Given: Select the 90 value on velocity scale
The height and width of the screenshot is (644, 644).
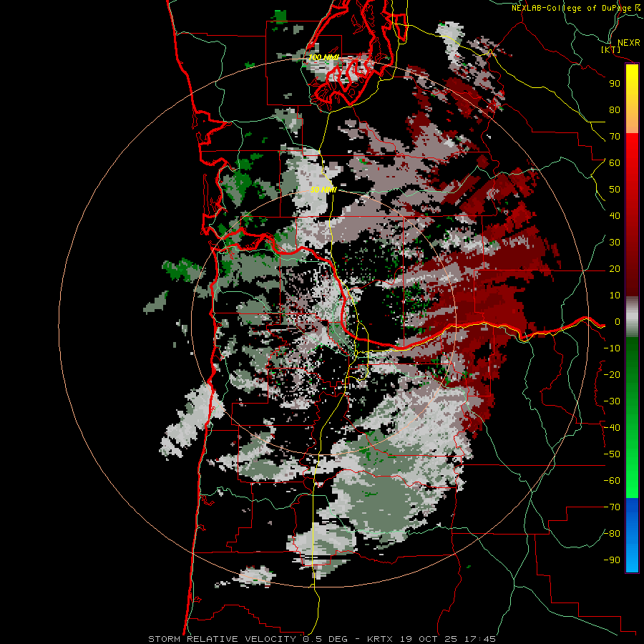Looking at the screenshot, I should [x=615, y=84].
